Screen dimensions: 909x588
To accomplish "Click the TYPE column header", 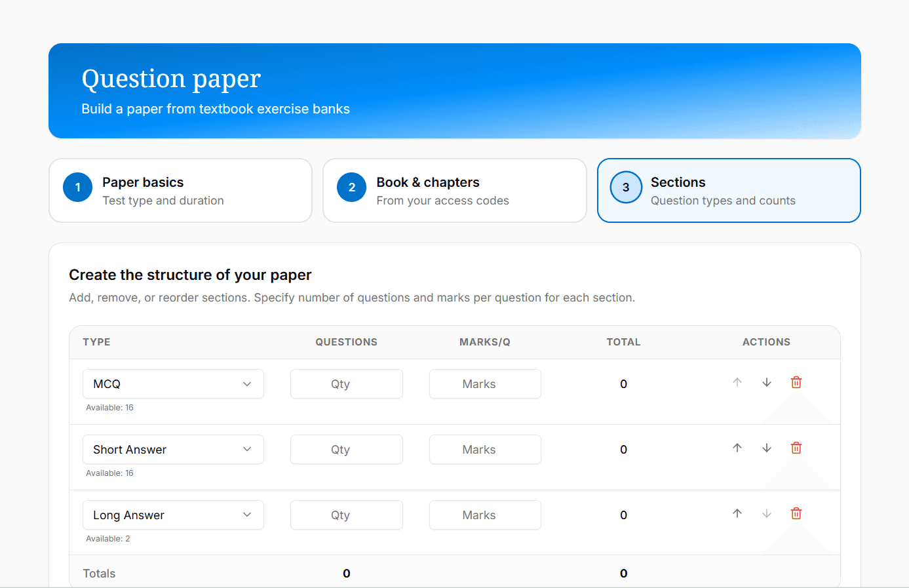I will 96,342.
